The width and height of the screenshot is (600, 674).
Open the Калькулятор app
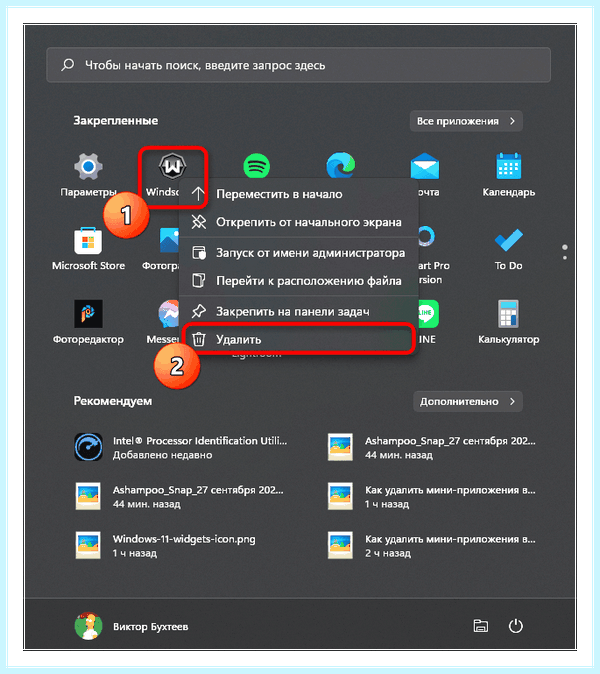pos(508,314)
